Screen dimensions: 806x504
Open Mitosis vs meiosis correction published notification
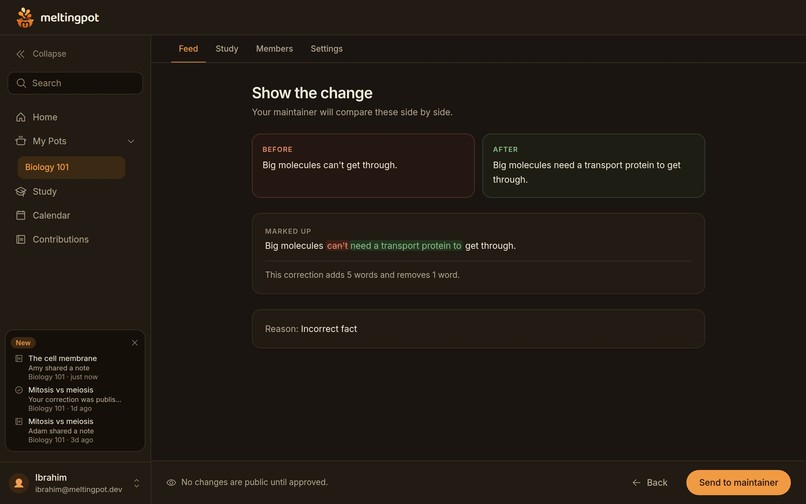[x=75, y=399]
